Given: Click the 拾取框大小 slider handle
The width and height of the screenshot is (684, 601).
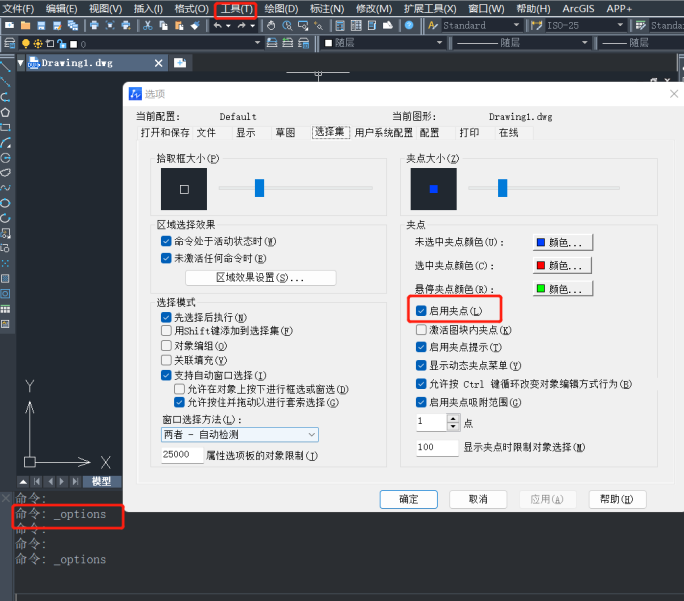Looking at the screenshot, I should 260,188.
